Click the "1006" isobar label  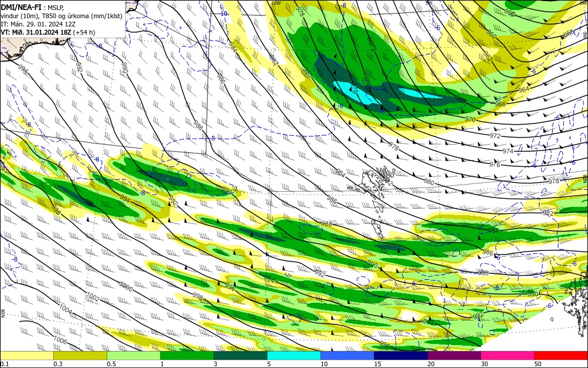click(61, 340)
